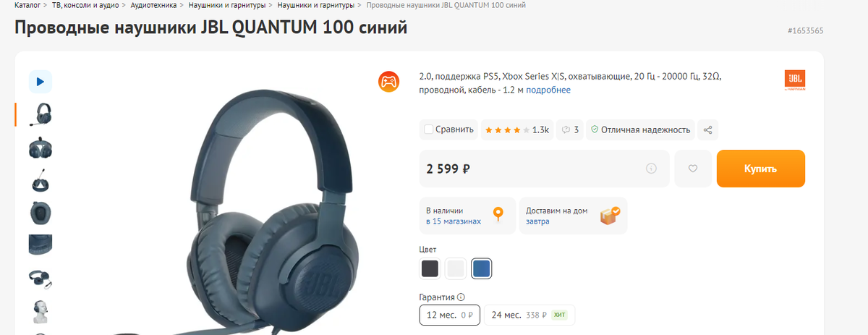Open the reviews comment icon
The image size is (868, 335).
pos(571,130)
